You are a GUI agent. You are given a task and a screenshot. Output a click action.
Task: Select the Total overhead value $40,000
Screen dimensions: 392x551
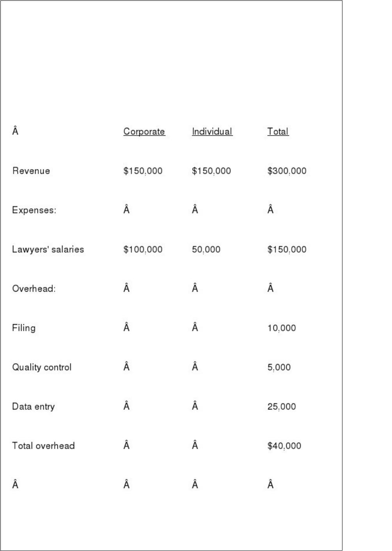pyautogui.click(x=284, y=446)
